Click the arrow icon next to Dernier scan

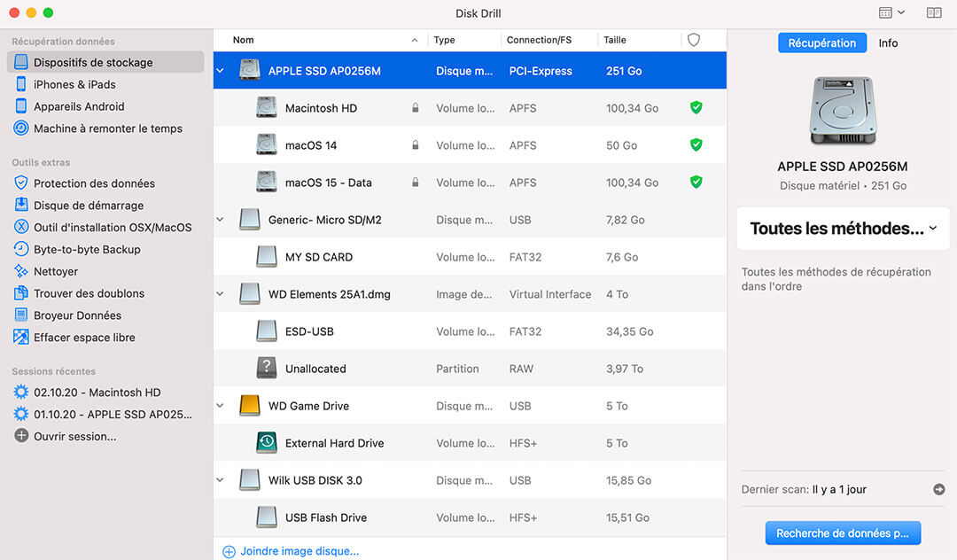tap(939, 489)
